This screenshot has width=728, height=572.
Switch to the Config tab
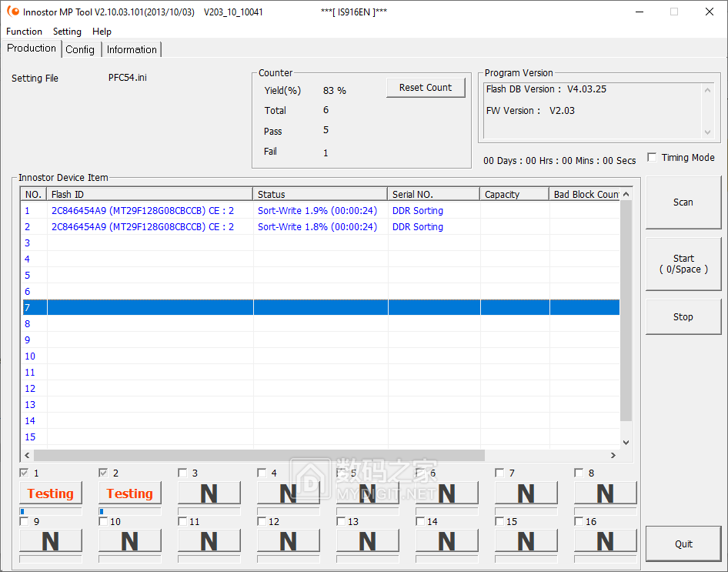pyautogui.click(x=80, y=49)
